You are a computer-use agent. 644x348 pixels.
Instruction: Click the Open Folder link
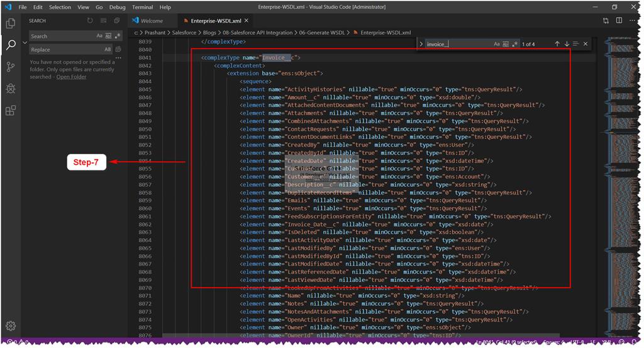[x=71, y=77]
